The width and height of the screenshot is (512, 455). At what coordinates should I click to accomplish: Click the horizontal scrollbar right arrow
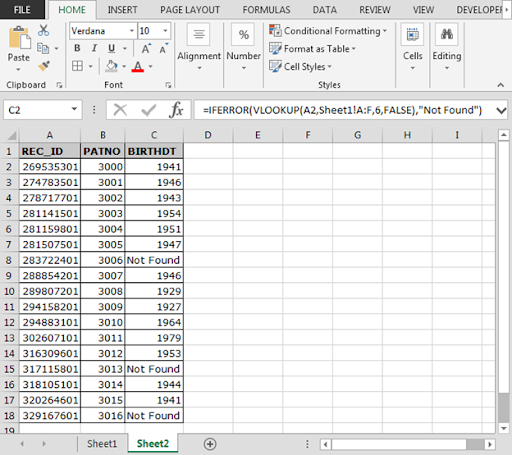coord(490,444)
